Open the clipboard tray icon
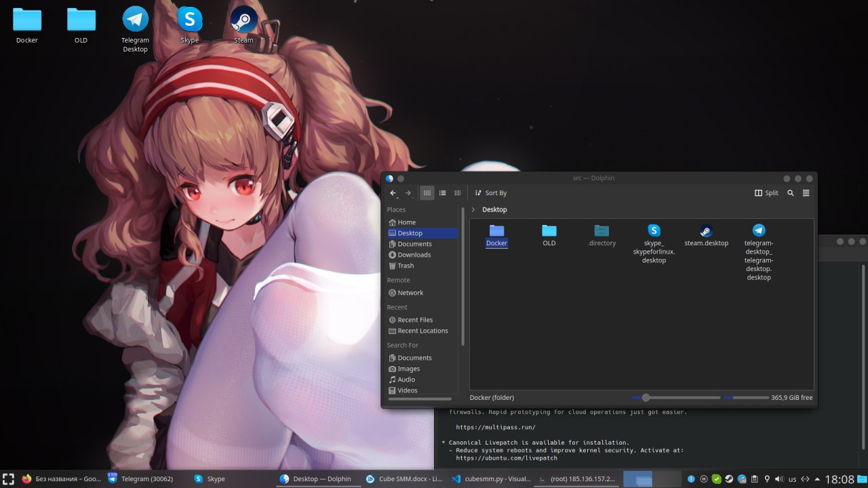868x488 pixels. point(754,479)
